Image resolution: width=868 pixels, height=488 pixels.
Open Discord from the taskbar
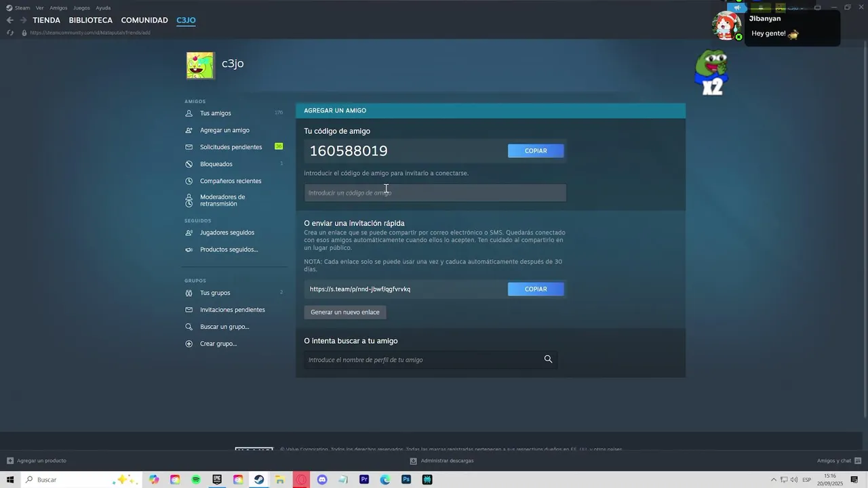click(322, 480)
